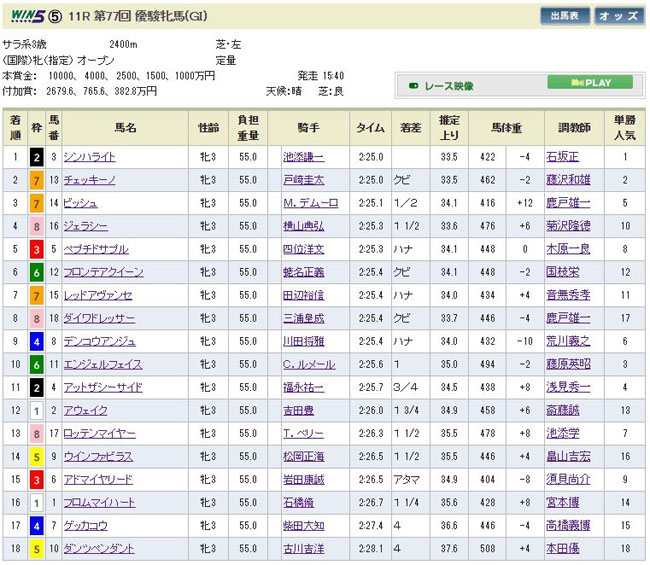Open jockey M.デムーロ page
Image resolution: width=650 pixels, height=565 pixels.
[308, 203]
